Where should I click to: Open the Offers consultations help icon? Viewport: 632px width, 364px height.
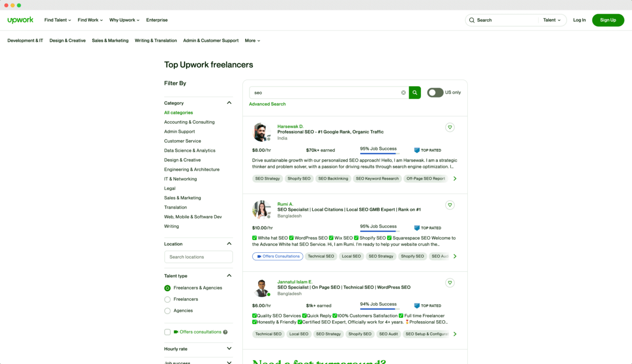tap(225, 332)
